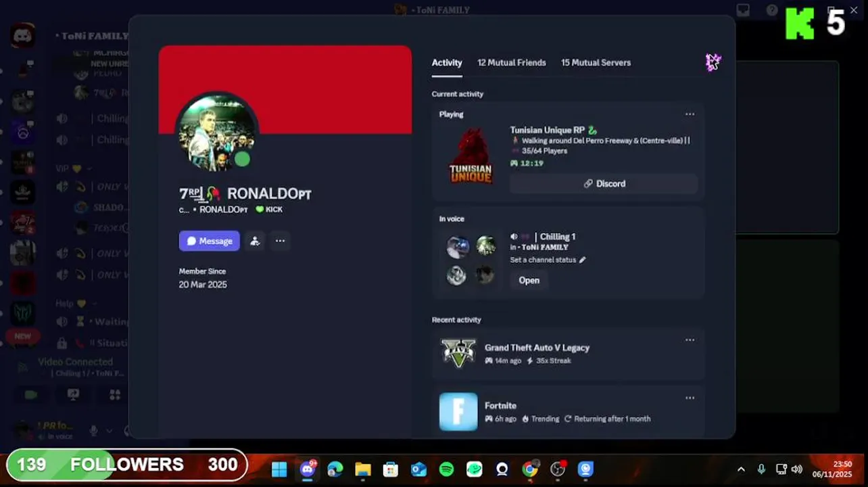Click the Tunisian Unique game logo

click(x=471, y=156)
